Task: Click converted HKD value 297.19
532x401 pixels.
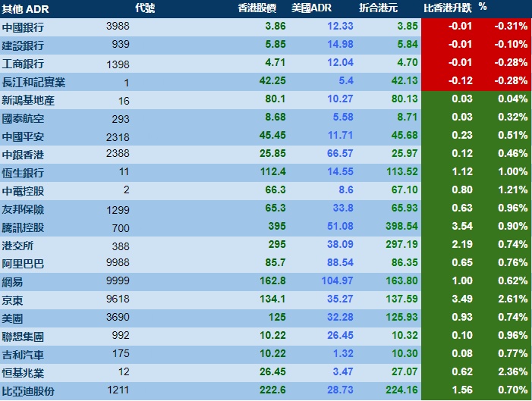Action: 402,244
